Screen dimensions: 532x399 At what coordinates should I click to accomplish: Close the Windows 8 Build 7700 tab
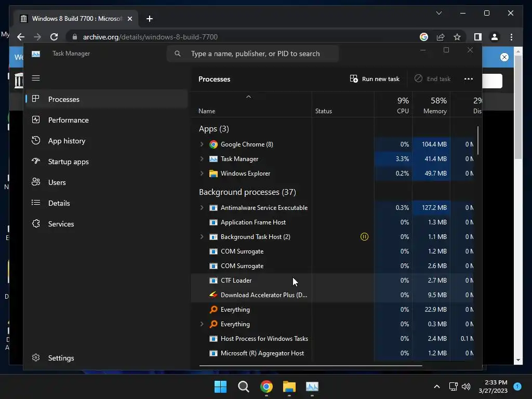click(x=129, y=19)
